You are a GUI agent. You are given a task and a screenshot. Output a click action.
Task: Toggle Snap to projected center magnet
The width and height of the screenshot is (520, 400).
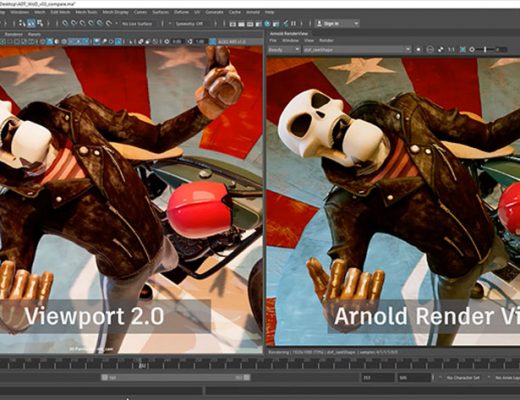[x=91, y=23]
